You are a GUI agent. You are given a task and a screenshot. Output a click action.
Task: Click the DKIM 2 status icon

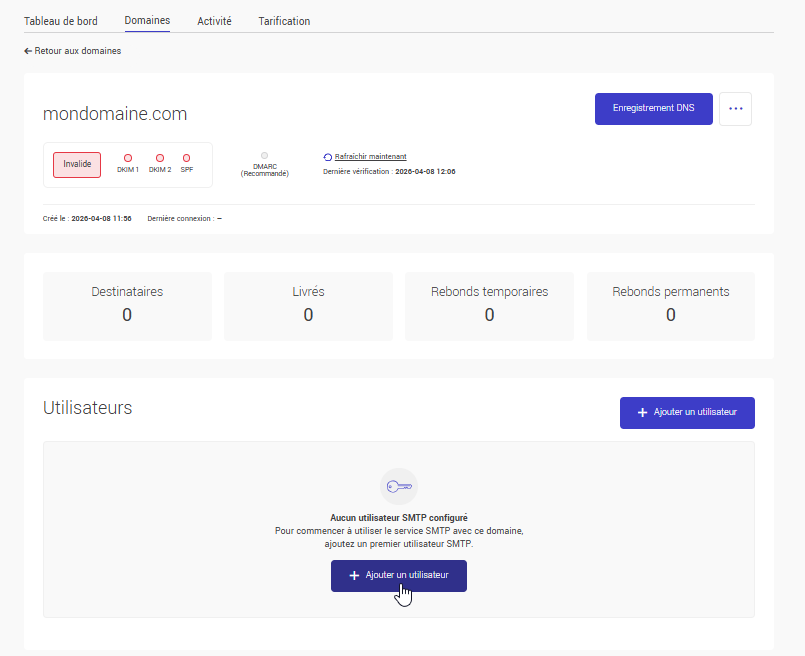(159, 159)
